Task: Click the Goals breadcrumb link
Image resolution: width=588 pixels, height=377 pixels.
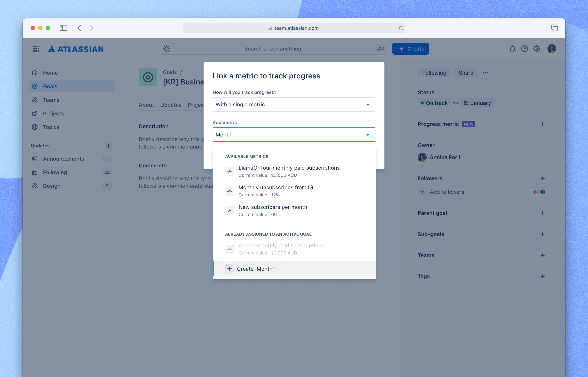Action: click(x=170, y=72)
